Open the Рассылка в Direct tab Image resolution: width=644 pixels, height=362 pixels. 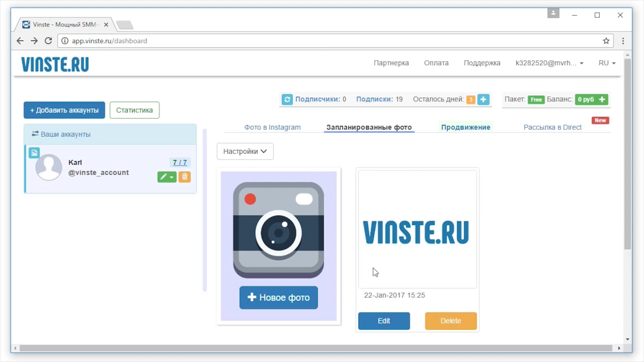tap(552, 127)
